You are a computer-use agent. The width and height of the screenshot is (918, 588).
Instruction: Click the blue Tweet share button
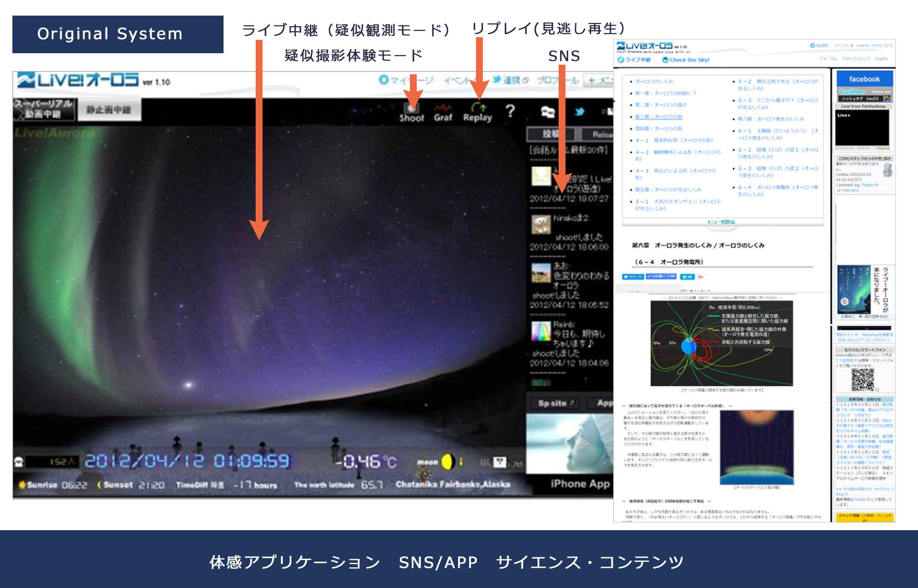(x=633, y=277)
